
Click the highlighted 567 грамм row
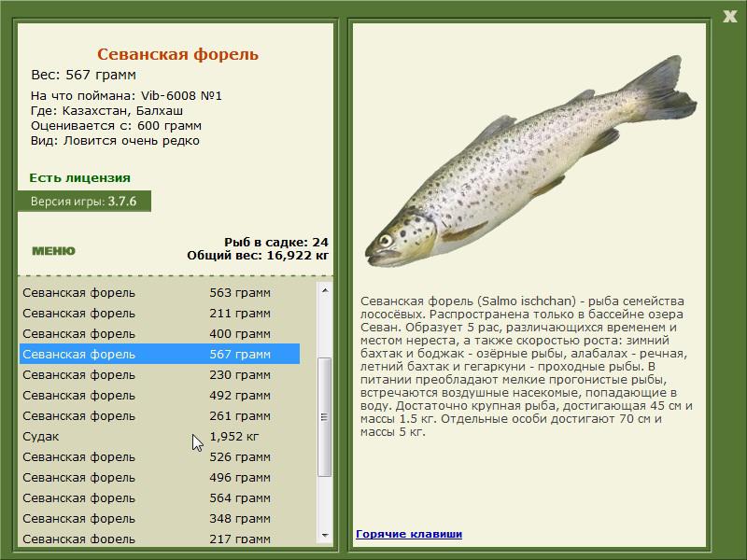160,355
